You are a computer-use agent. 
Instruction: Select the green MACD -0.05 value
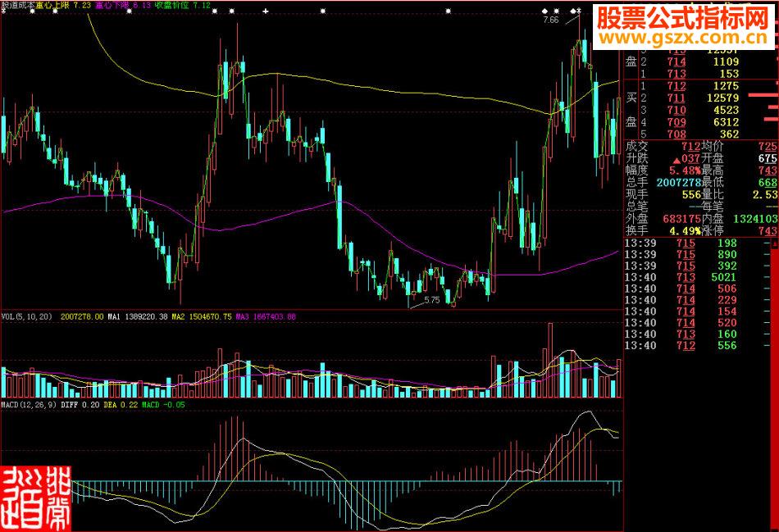[163, 405]
